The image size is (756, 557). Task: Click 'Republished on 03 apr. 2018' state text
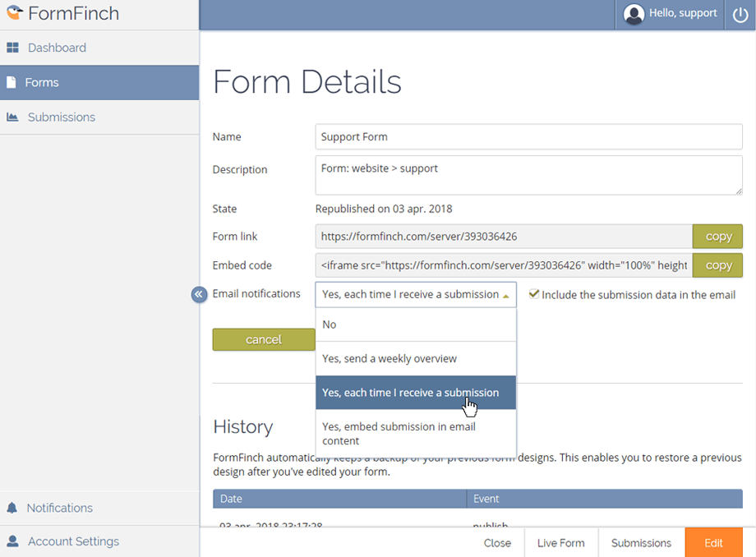click(x=384, y=209)
